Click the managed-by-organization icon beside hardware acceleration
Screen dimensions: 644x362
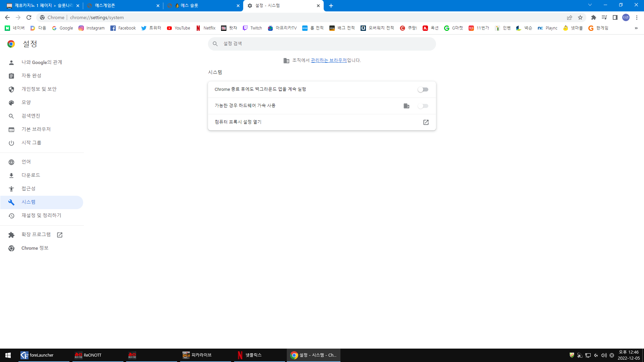pos(407,106)
